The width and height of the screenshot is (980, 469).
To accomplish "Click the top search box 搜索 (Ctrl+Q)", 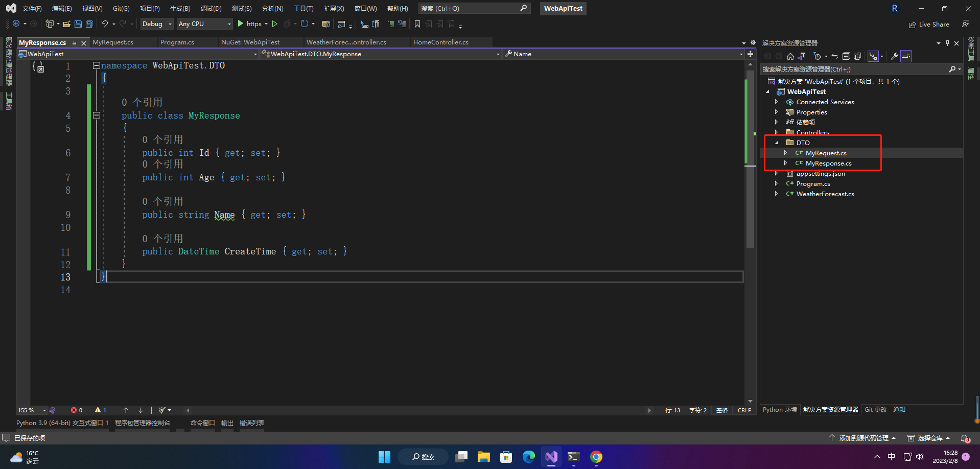I will click(474, 9).
